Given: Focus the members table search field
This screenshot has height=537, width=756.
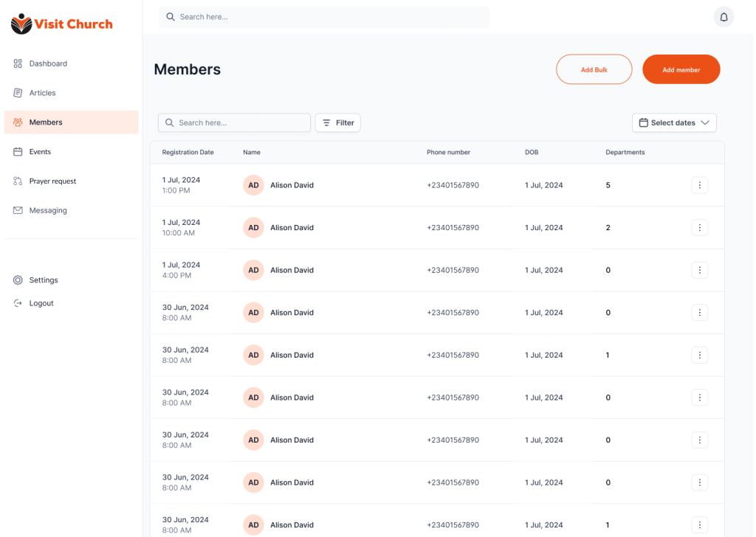Looking at the screenshot, I should [235, 122].
